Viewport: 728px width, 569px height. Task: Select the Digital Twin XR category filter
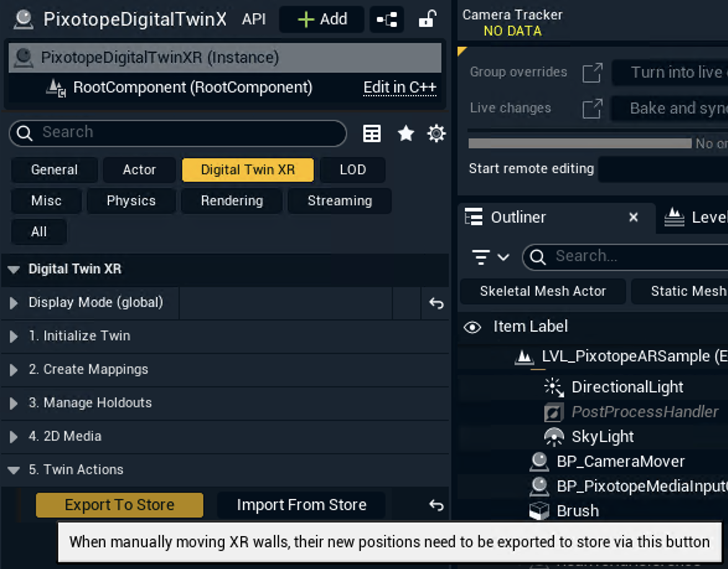[248, 170]
